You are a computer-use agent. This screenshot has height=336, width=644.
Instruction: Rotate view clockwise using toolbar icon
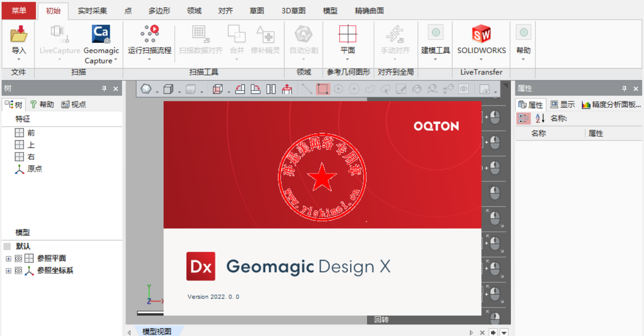(x=256, y=89)
